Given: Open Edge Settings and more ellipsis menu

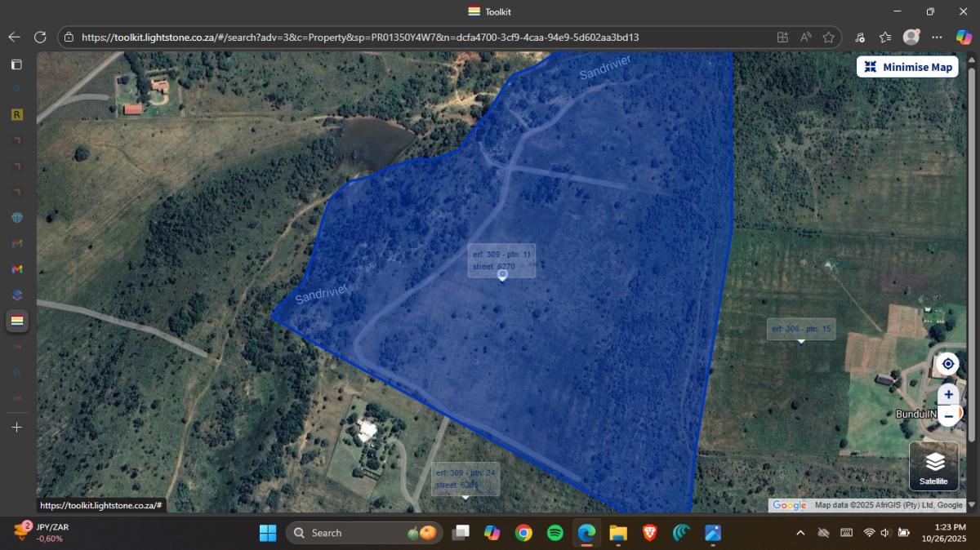Looking at the screenshot, I should point(937,37).
